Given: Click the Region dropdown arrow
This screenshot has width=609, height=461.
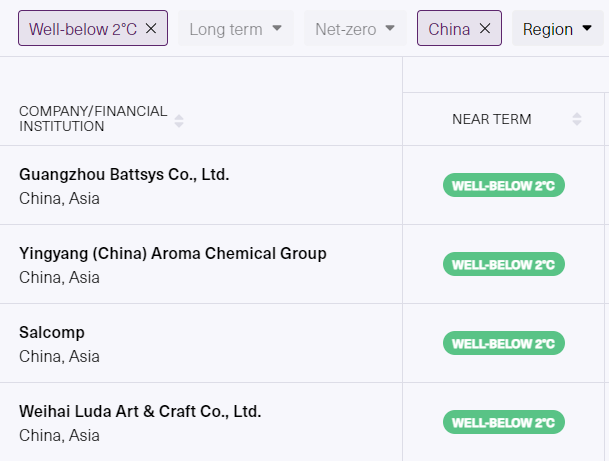Looking at the screenshot, I should (x=587, y=29).
